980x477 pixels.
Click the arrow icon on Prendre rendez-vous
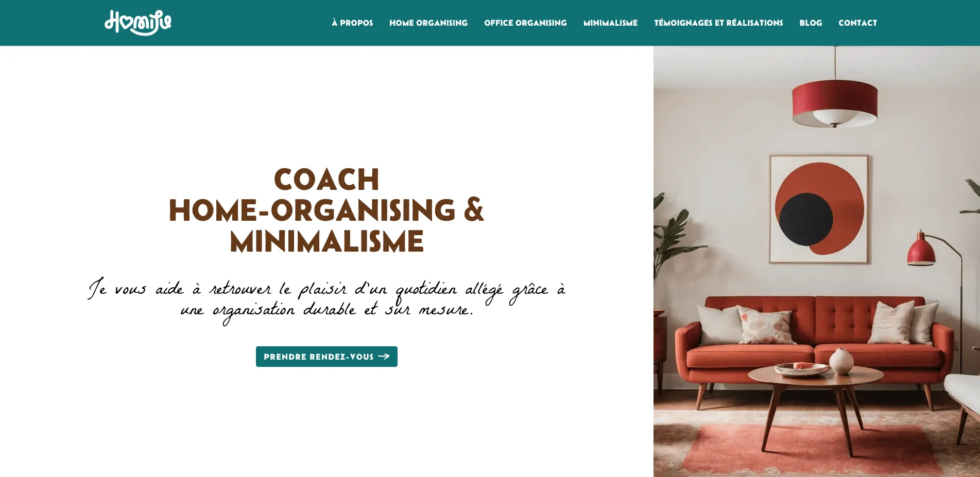click(384, 357)
